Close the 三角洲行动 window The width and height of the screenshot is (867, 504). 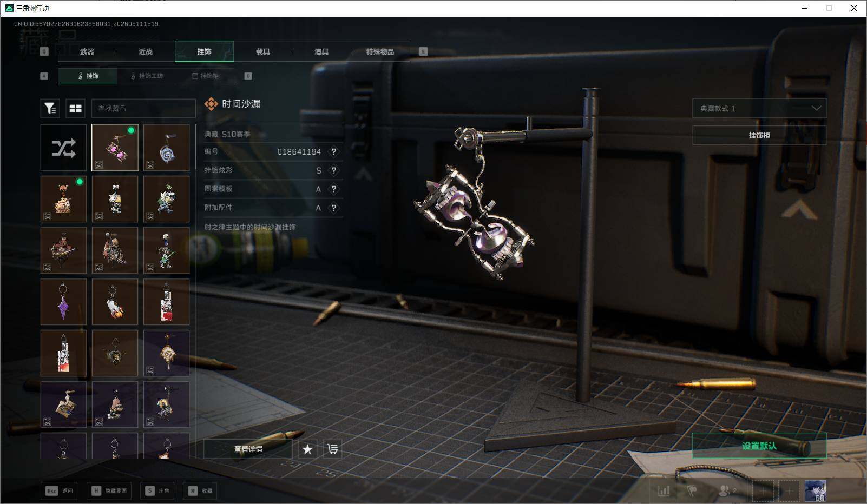click(854, 8)
